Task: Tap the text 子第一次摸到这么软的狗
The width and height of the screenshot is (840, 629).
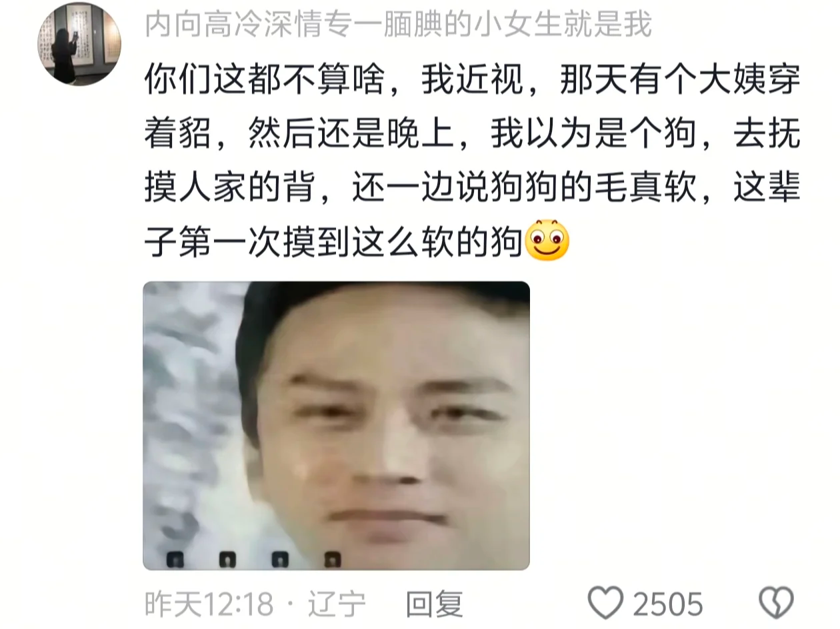Action: click(334, 241)
